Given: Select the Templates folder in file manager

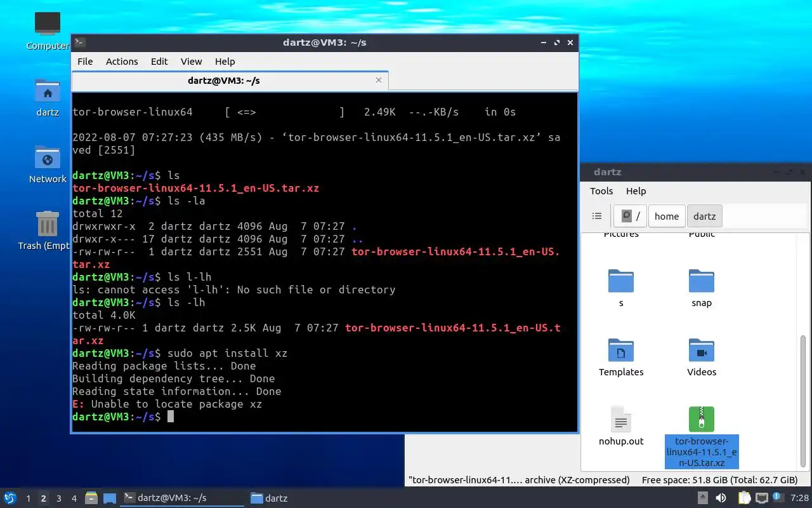Looking at the screenshot, I should (621, 358).
